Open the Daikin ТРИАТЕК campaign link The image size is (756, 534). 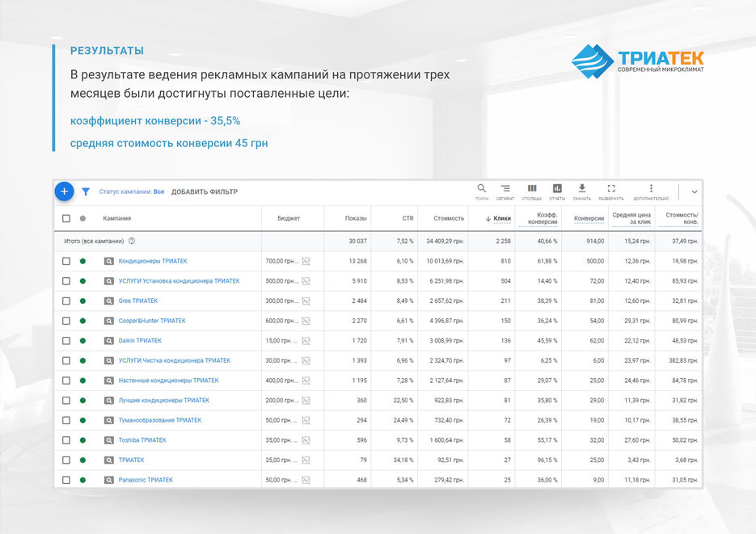tap(141, 340)
